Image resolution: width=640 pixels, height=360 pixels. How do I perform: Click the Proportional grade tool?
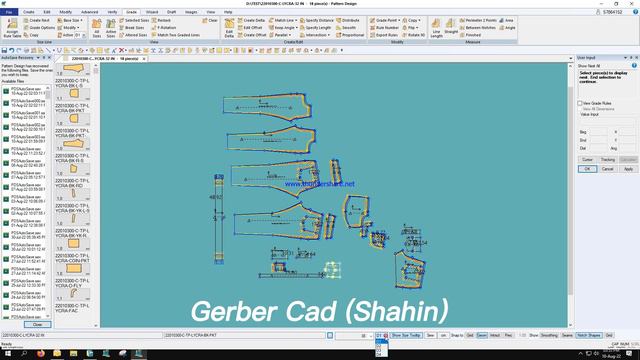[x=350, y=35]
